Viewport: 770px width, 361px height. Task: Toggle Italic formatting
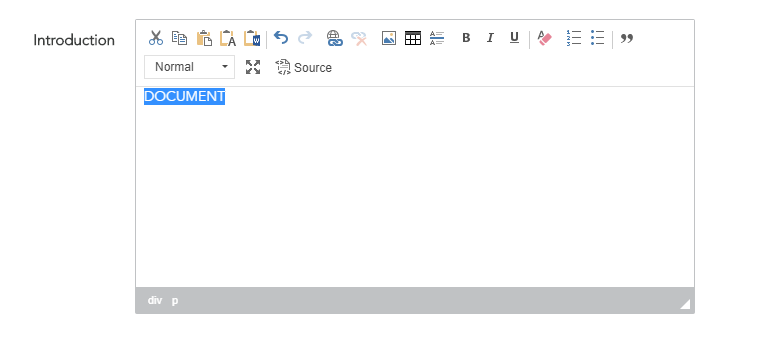pos(490,38)
